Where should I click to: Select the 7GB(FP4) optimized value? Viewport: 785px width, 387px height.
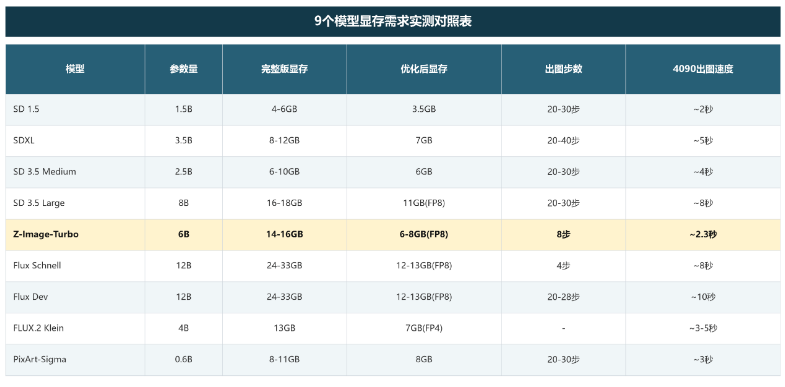tap(424, 328)
